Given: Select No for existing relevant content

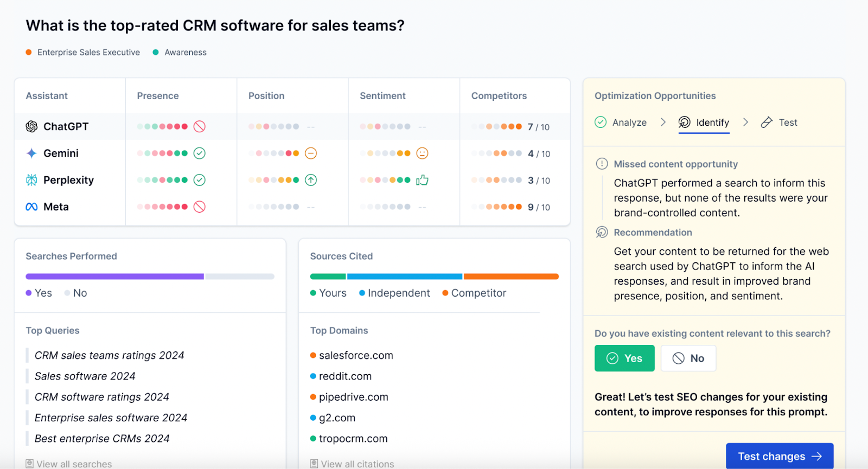Looking at the screenshot, I should (688, 358).
